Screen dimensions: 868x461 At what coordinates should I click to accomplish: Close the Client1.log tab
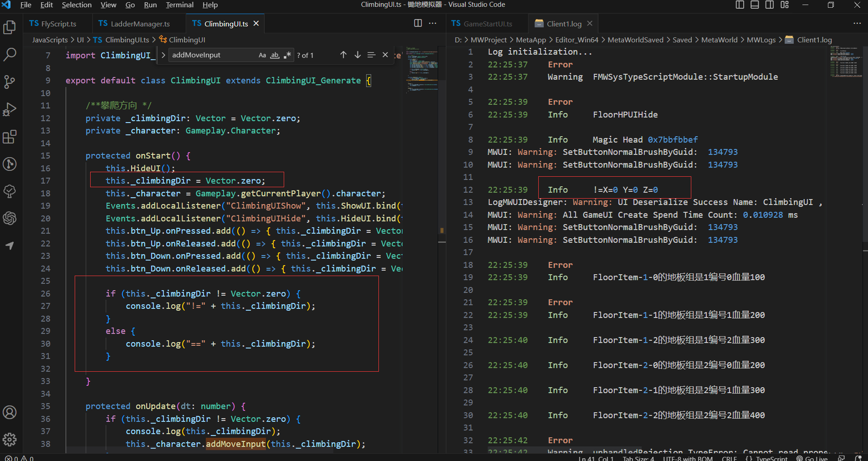coord(590,23)
